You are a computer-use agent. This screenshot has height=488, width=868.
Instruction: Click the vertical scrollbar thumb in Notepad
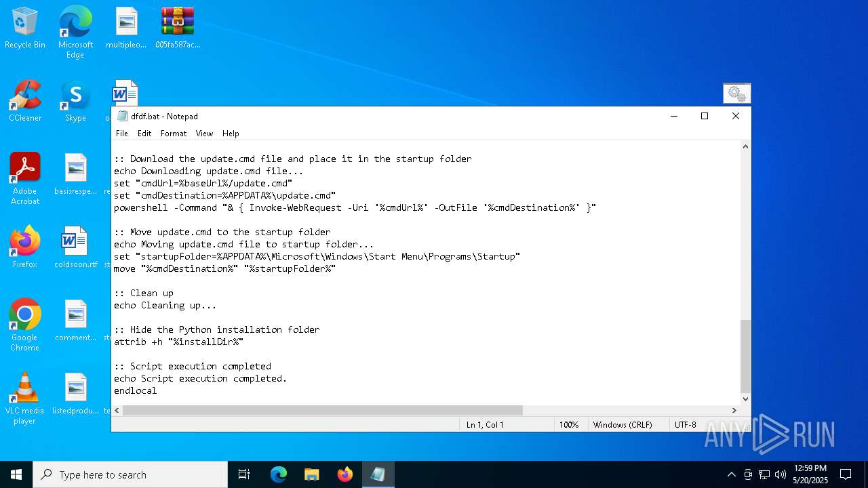click(745, 357)
